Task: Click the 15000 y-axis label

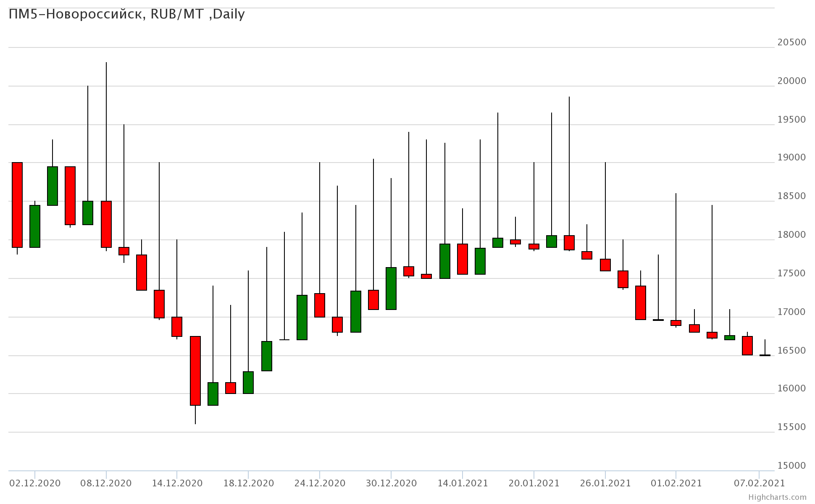Action: 791,465
